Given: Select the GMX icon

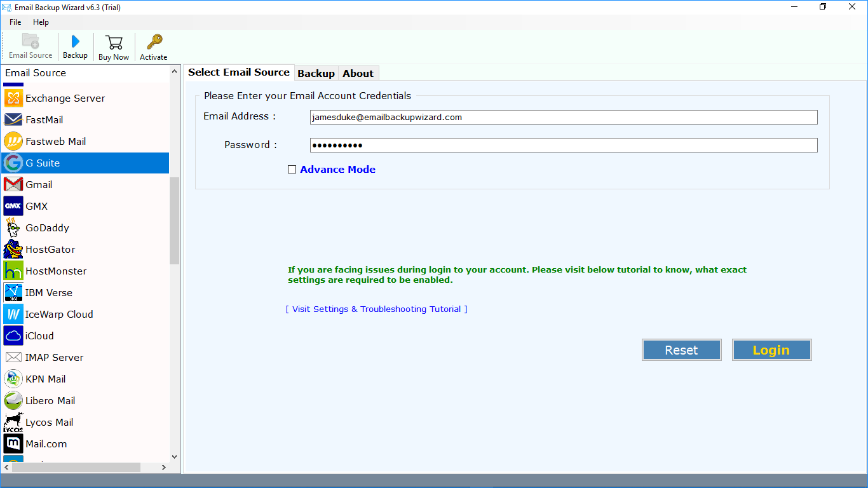Looking at the screenshot, I should click(x=13, y=206).
